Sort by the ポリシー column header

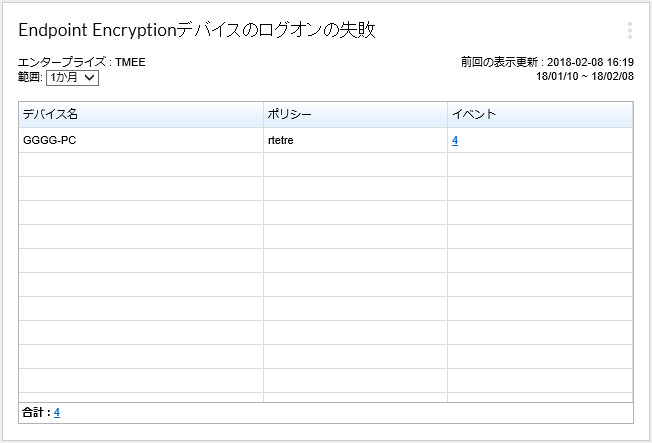point(290,114)
